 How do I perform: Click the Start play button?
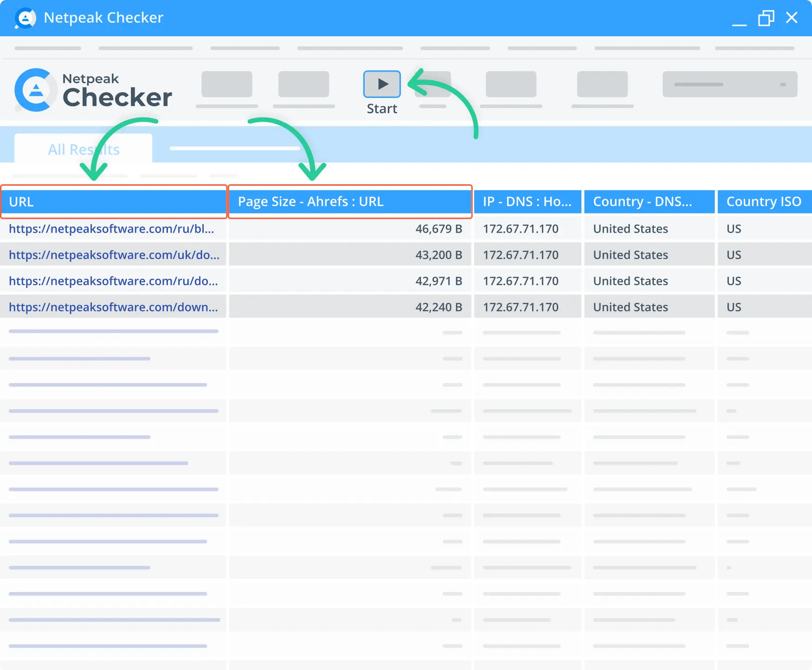coord(382,84)
